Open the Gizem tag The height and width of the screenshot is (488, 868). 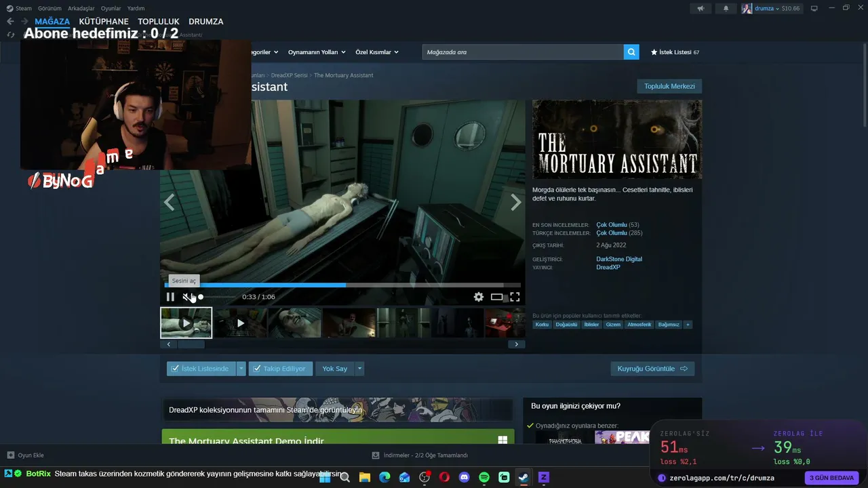[613, 325]
